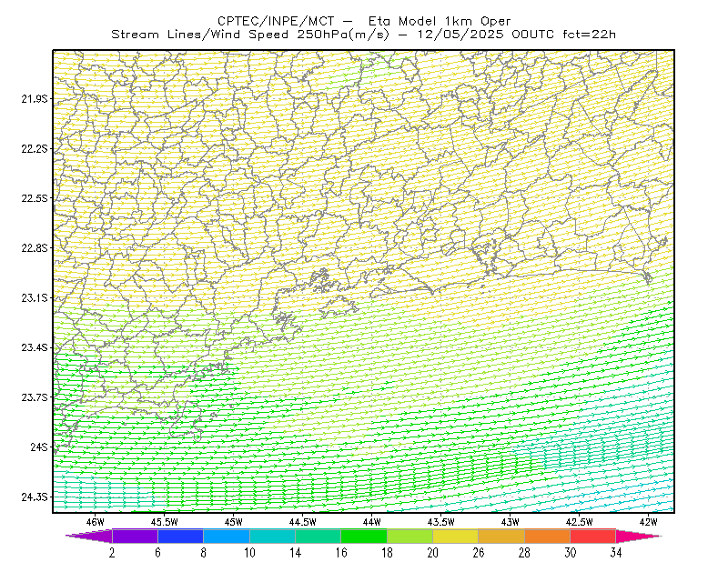The image size is (728, 562).
Task: Select the orange swatch between 28 and 30
Action: 548,536
